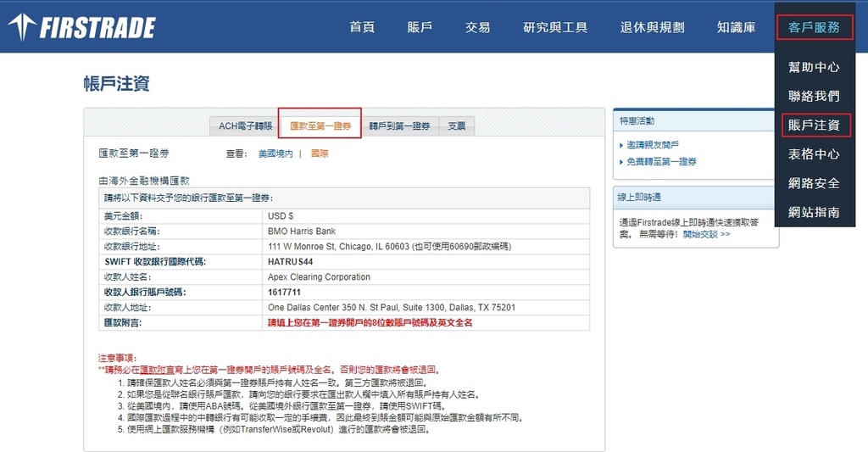Open the 交易 menu
Image resolution: width=868 pixels, height=452 pixels.
tap(477, 27)
